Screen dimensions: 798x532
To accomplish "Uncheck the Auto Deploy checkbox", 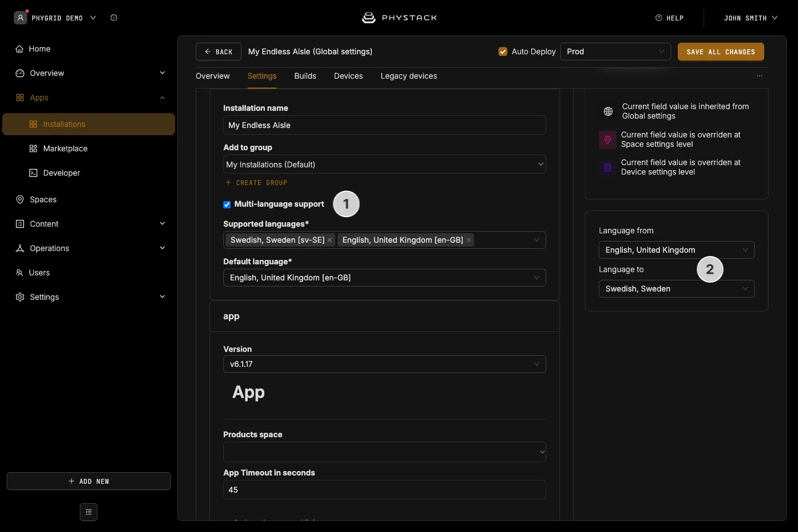I will [503, 52].
